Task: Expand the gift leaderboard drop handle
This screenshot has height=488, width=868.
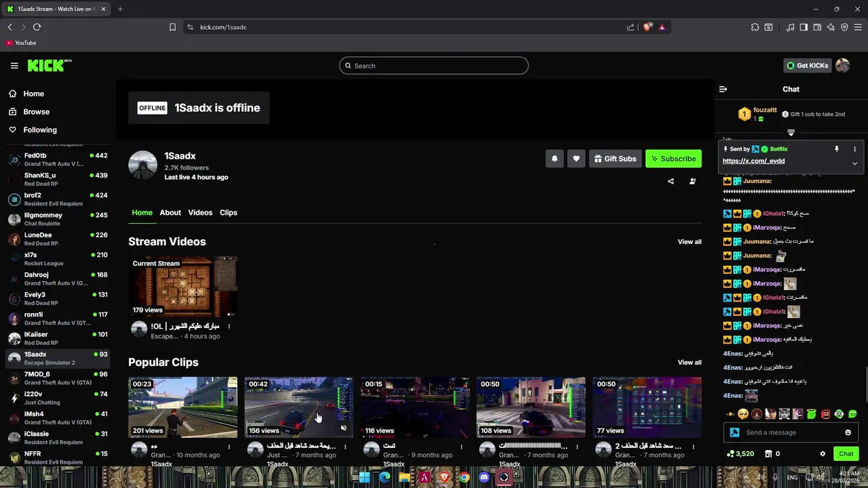Action: click(x=791, y=133)
